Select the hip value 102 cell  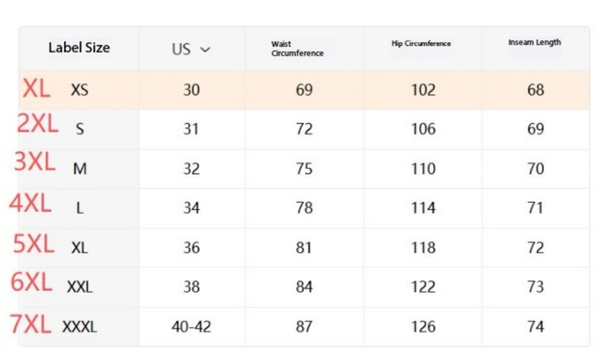coord(423,90)
